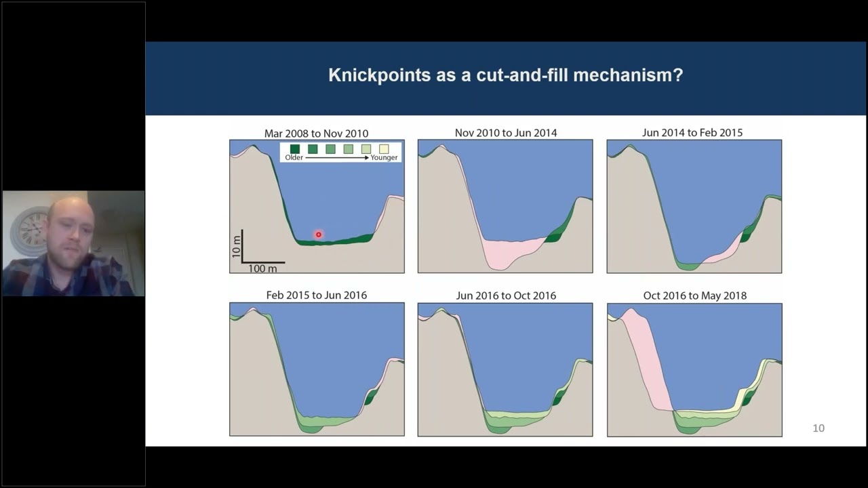Click the red laser pointer dot
The width and height of the screenshot is (868, 488).
[318, 235]
